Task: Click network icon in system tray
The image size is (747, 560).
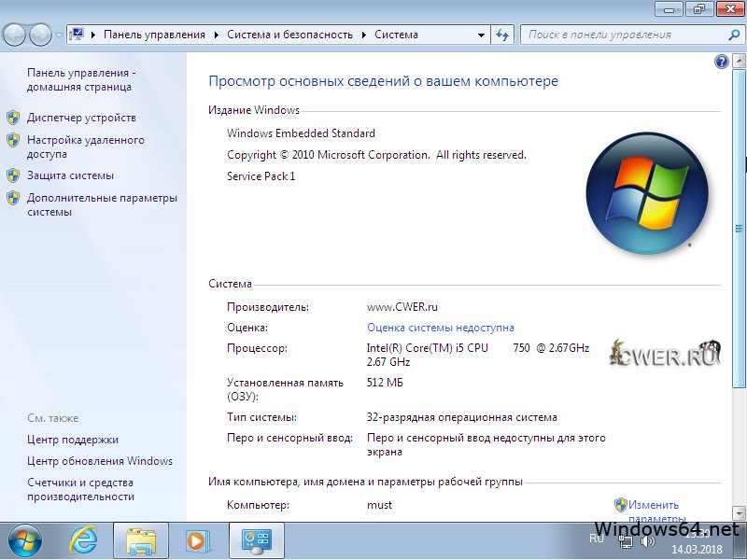Action: coord(626,541)
